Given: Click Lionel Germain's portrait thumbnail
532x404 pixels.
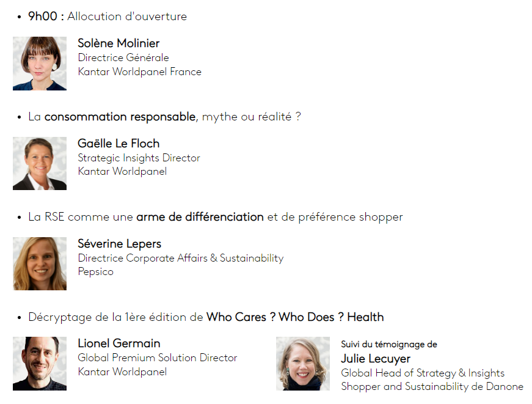Looking at the screenshot, I should [40, 364].
